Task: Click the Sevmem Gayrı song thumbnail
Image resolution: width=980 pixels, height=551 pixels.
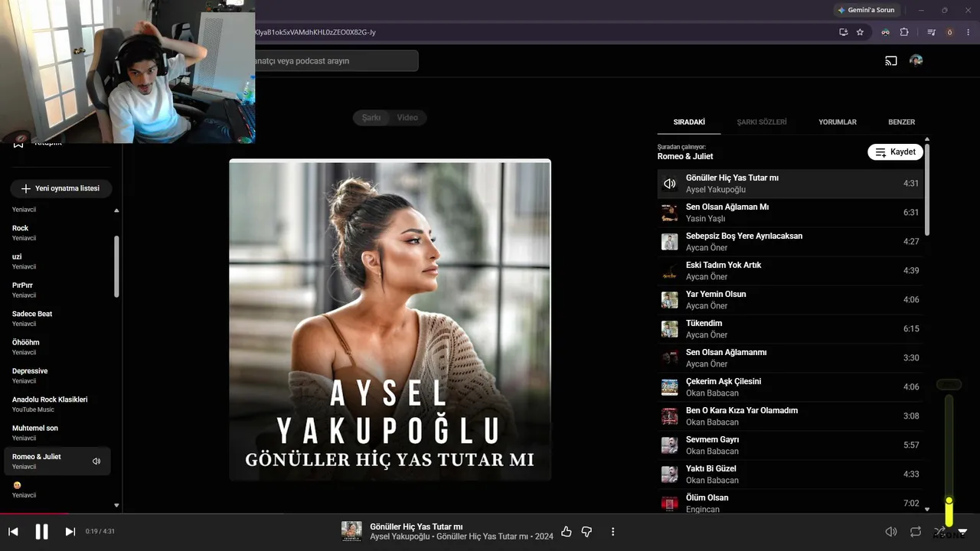Action: click(670, 445)
